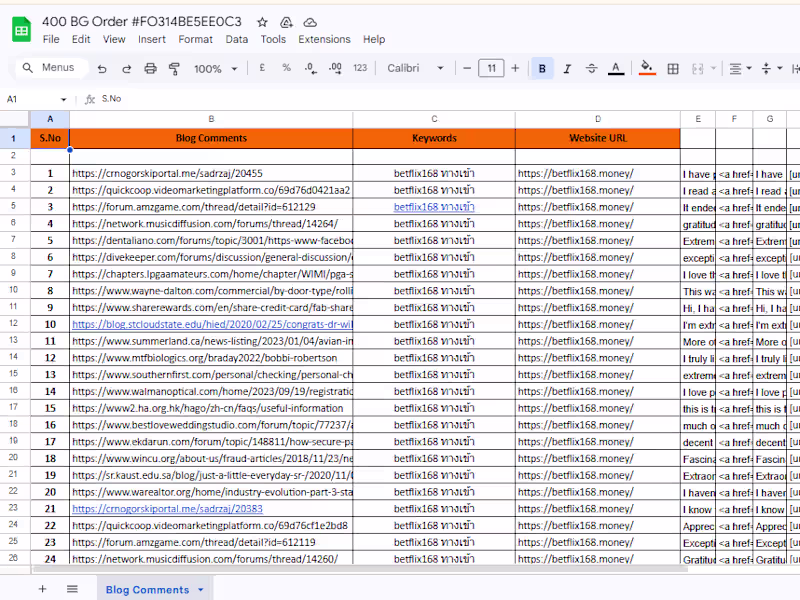Click the spreadsheet title 400 BG Order
Screen dimensions: 800x600
142,21
